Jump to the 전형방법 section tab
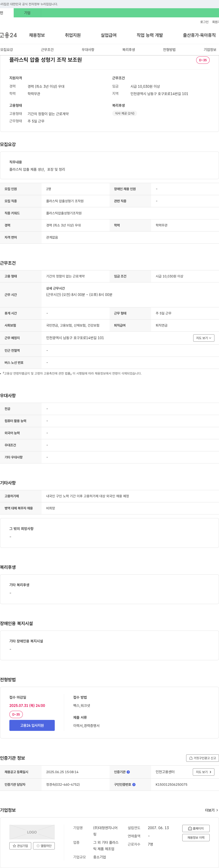 (x=169, y=50)
